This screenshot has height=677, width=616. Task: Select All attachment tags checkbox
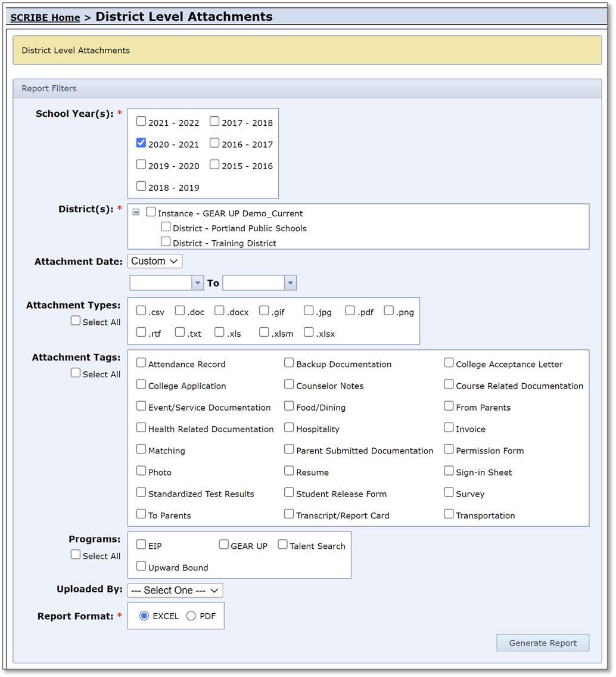76,373
